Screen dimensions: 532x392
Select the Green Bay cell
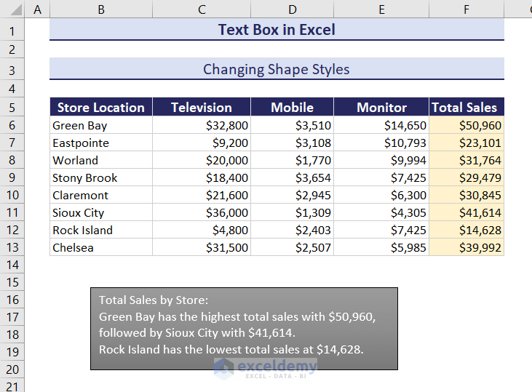(100, 125)
